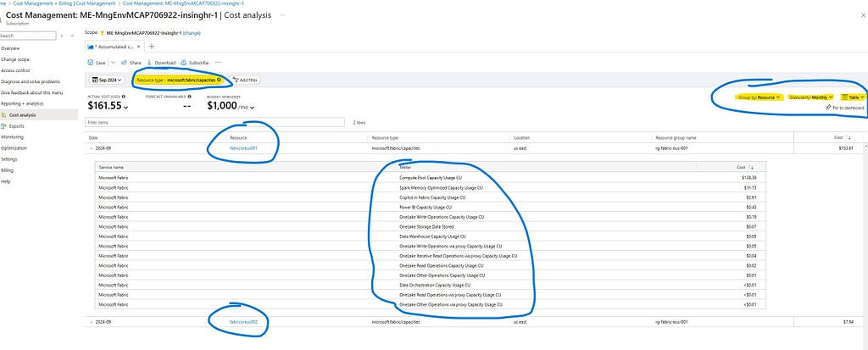Share this cost analysis view
The width and height of the screenshot is (868, 350).
click(131, 63)
